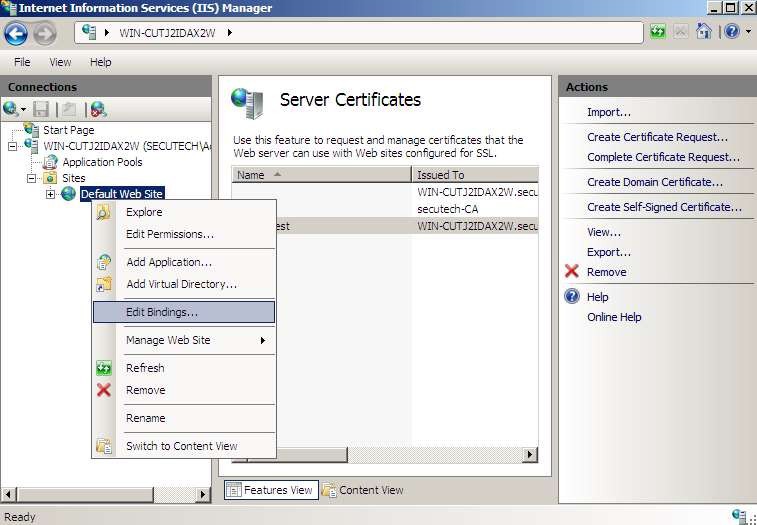Switch to the Features View tab
Screen dimensions: 757x525
[271, 490]
